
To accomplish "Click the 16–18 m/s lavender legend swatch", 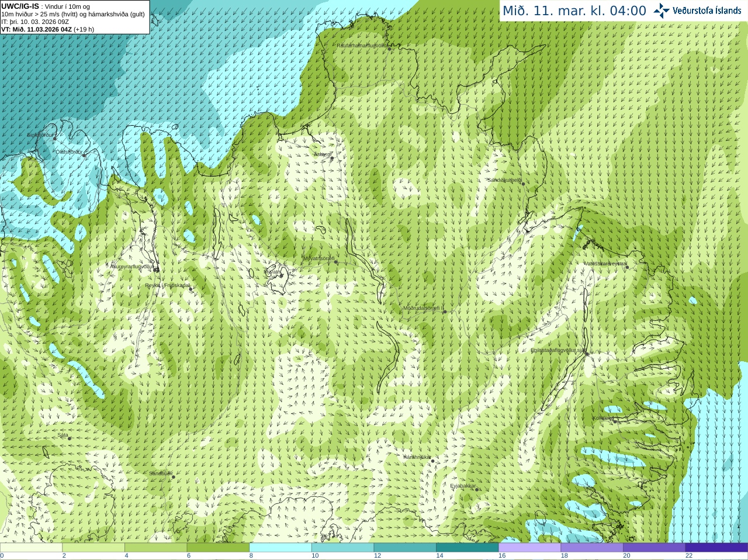I will [x=529, y=548].
